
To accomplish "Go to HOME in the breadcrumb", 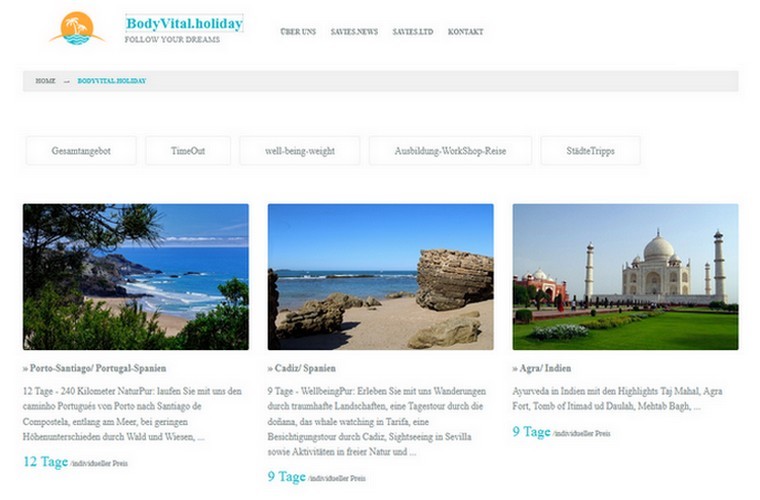I will (x=46, y=81).
